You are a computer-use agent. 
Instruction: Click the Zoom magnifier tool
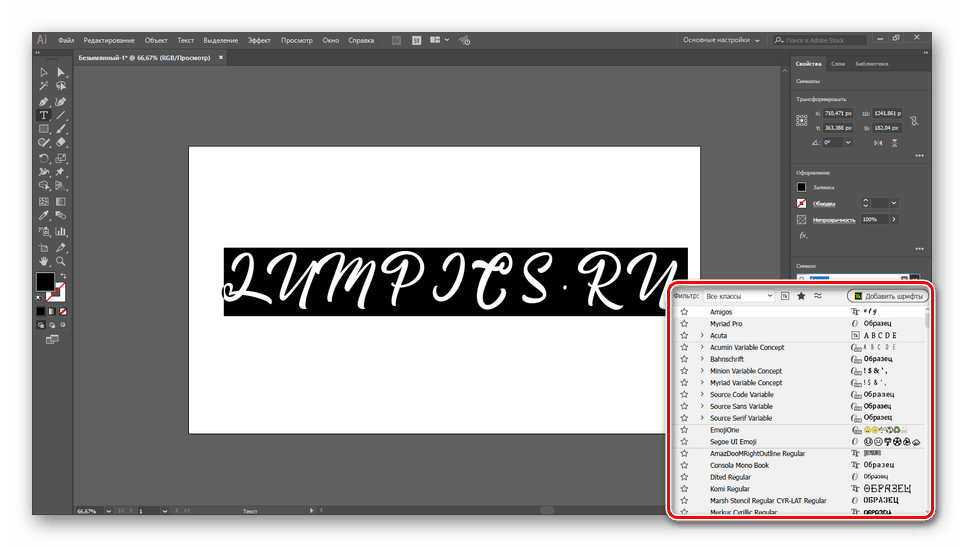[61, 261]
